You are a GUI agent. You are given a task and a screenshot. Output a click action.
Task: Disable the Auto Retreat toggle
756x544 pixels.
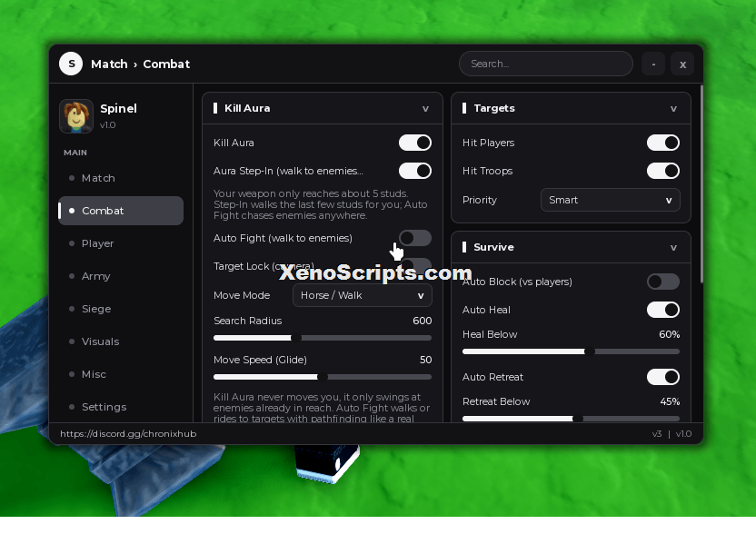pyautogui.click(x=663, y=377)
